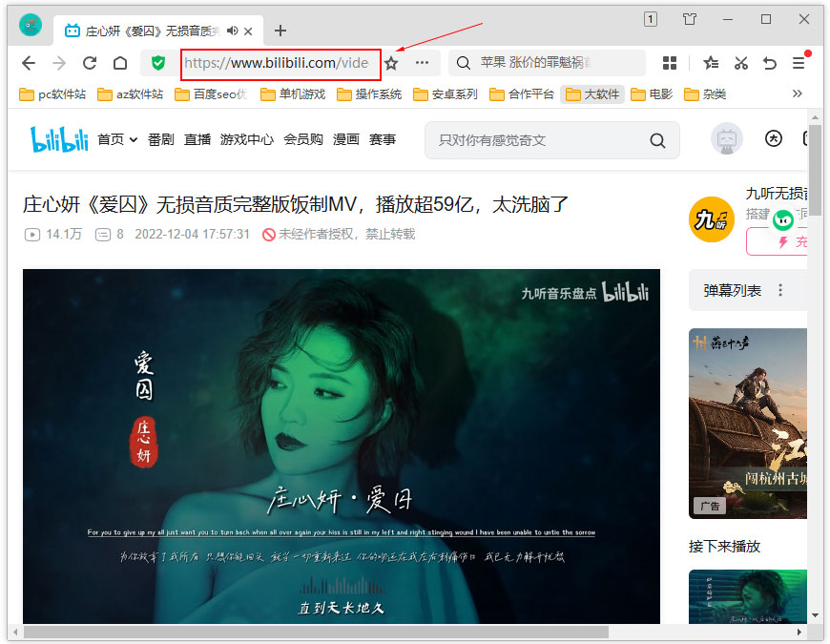Click the bilibili search magnifier button
830x644 pixels.
click(657, 140)
